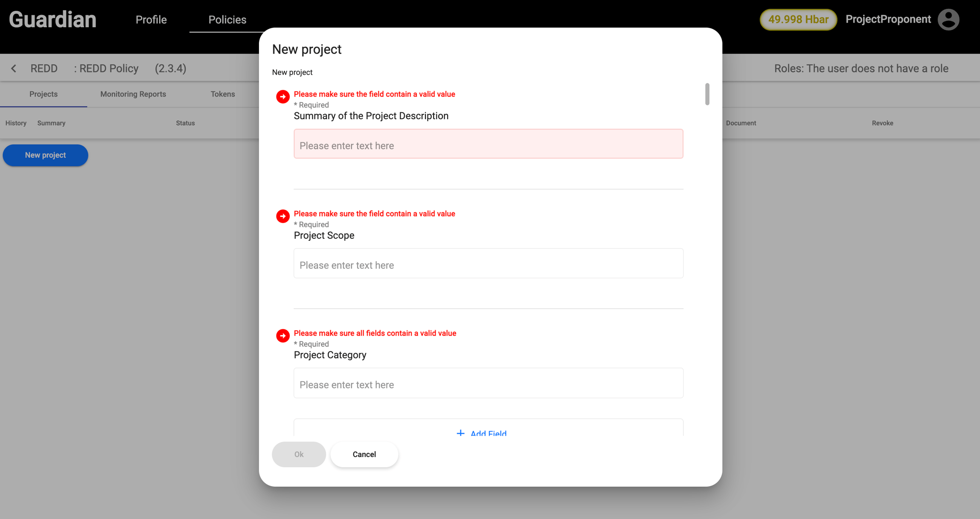The width and height of the screenshot is (980, 519).
Task: Click the Guardian logo
Action: pyautogui.click(x=53, y=20)
